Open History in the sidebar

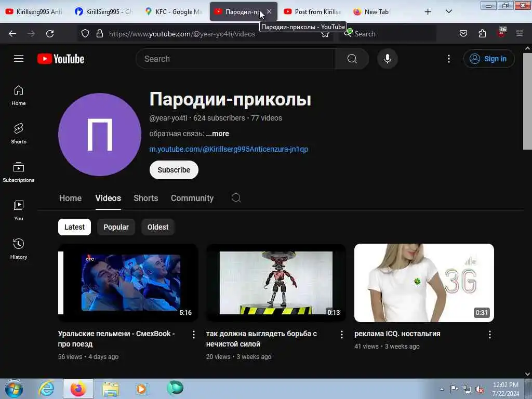point(19,249)
